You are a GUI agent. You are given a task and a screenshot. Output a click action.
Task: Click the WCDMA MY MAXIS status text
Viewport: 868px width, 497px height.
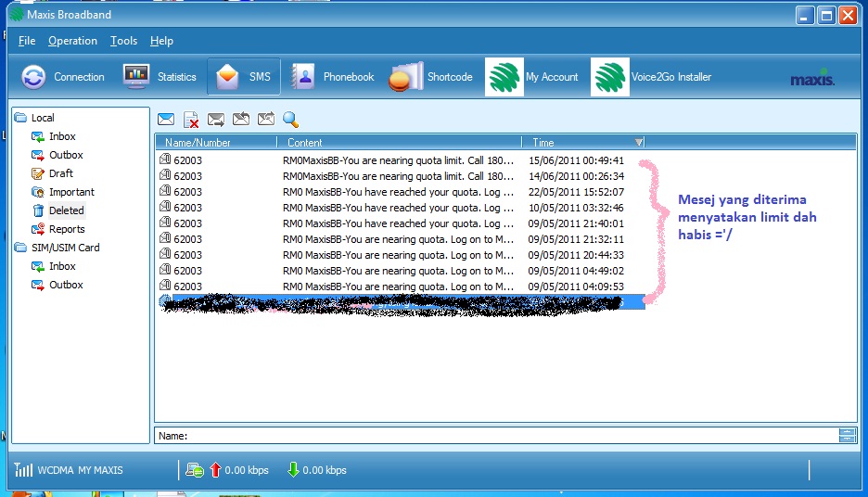[x=81, y=470]
